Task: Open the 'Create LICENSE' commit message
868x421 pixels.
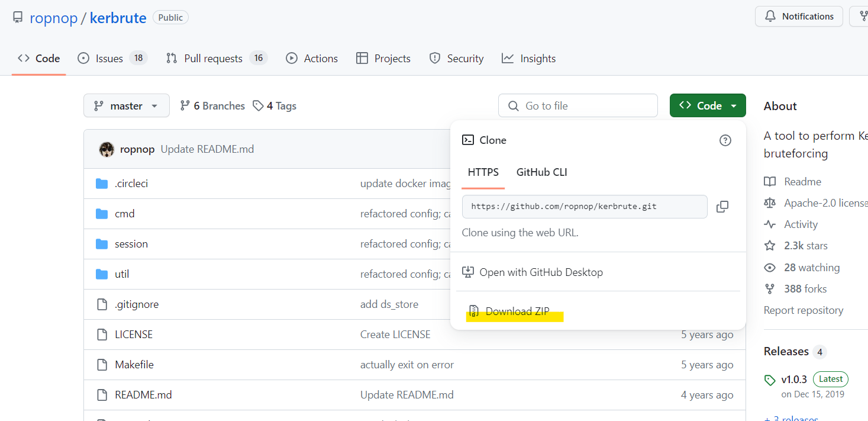Action: [x=395, y=335]
